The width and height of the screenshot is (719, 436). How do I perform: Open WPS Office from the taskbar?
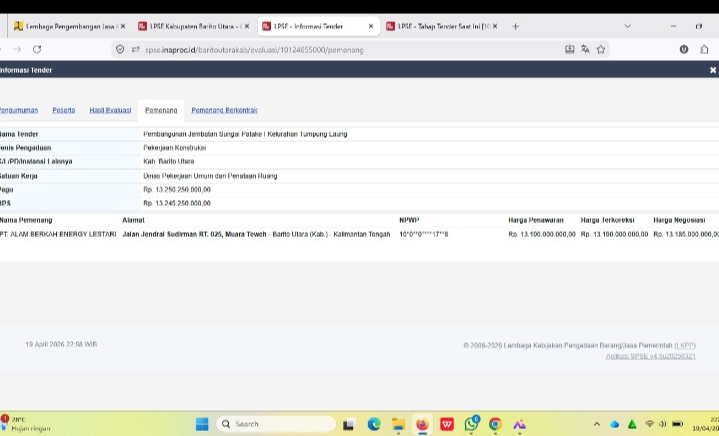coord(447,424)
